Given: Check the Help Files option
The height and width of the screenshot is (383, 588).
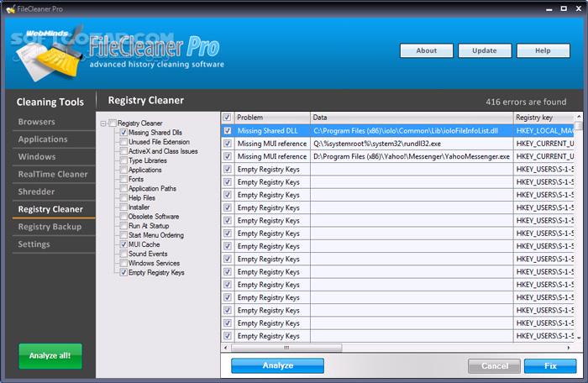Looking at the screenshot, I should click(123, 197).
